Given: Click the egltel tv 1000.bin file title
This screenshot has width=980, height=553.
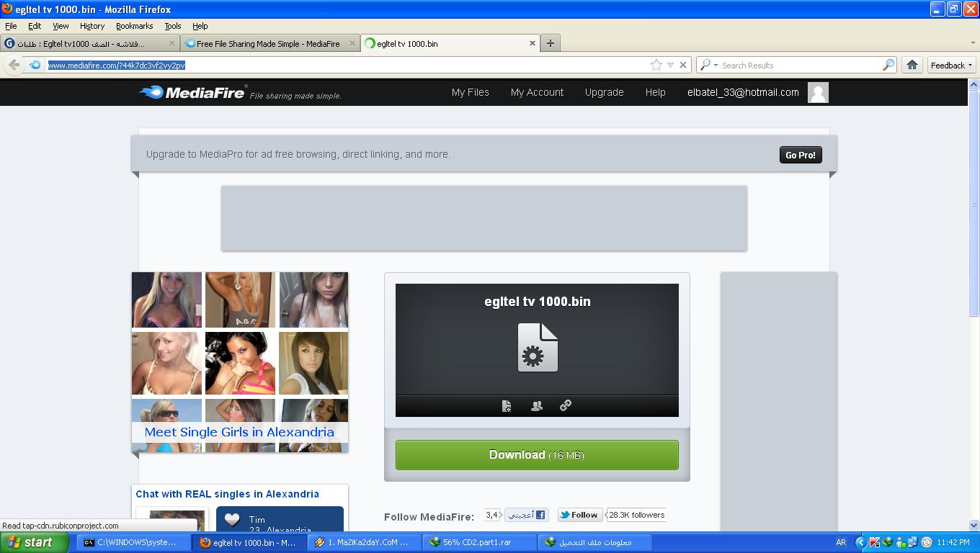Looking at the screenshot, I should click(x=538, y=302).
